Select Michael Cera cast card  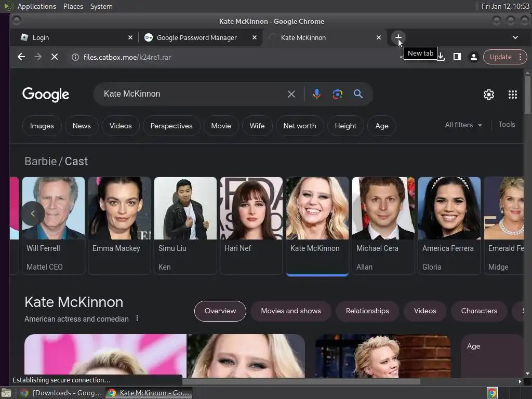[x=383, y=225]
